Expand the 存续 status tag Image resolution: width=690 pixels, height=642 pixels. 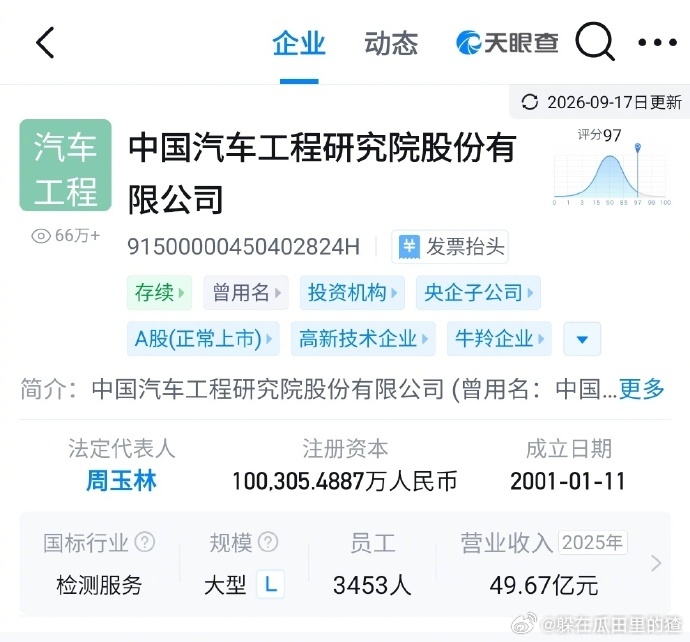point(159,293)
